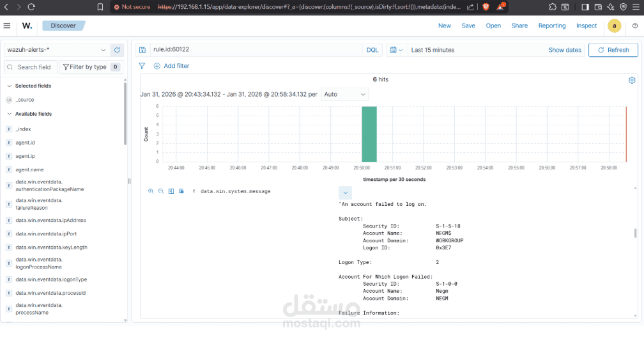Open the calendar quick date menu
The height and width of the screenshot is (337, 644).
(396, 50)
